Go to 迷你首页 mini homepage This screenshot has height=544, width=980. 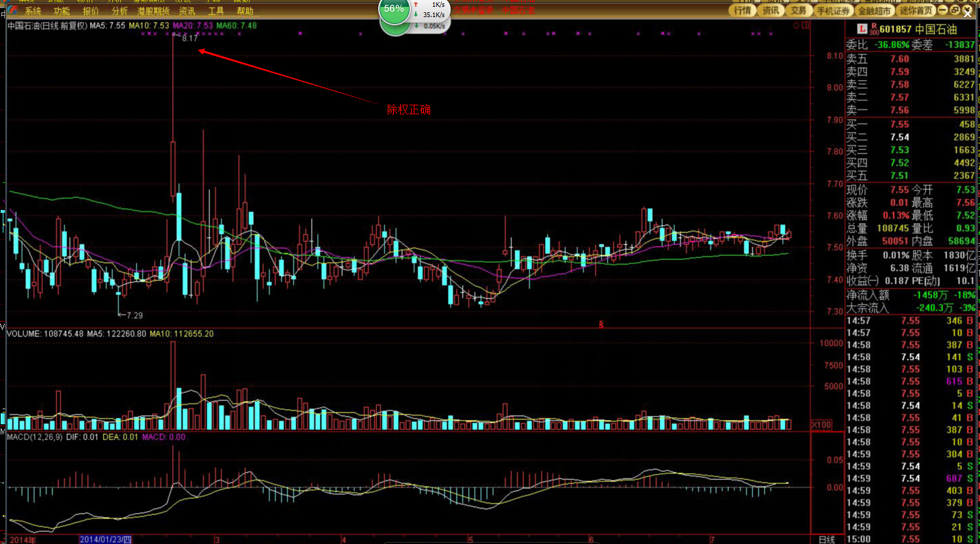(x=916, y=11)
